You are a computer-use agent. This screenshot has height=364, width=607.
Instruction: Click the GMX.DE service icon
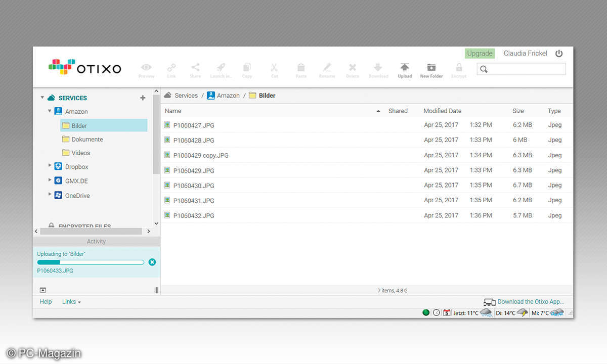(x=58, y=180)
